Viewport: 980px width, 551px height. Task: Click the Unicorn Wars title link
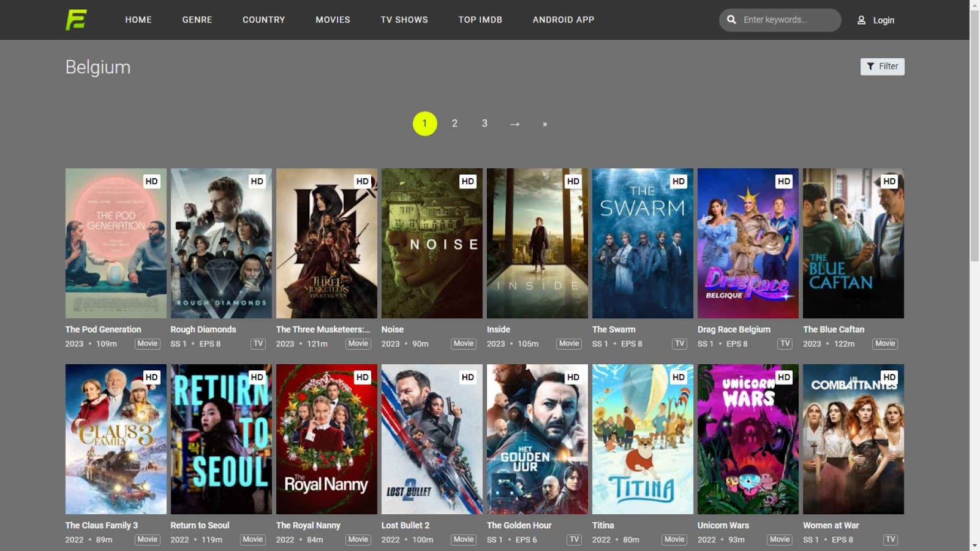coord(723,525)
